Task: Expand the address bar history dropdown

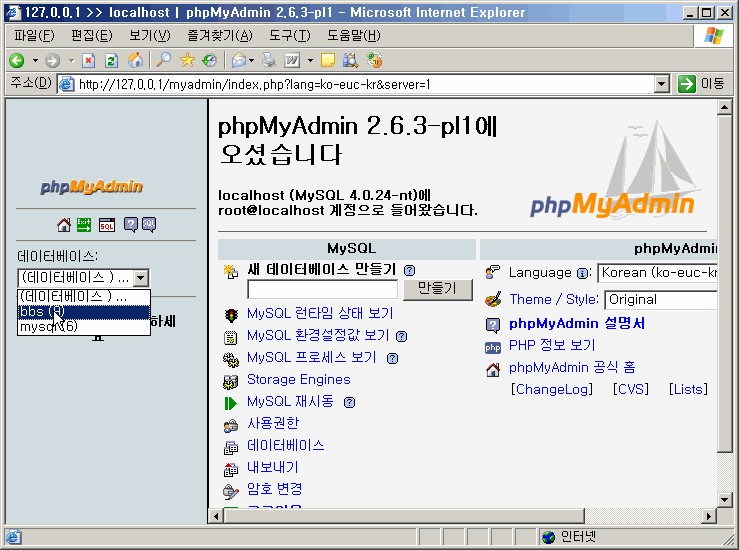Action: pyautogui.click(x=662, y=84)
